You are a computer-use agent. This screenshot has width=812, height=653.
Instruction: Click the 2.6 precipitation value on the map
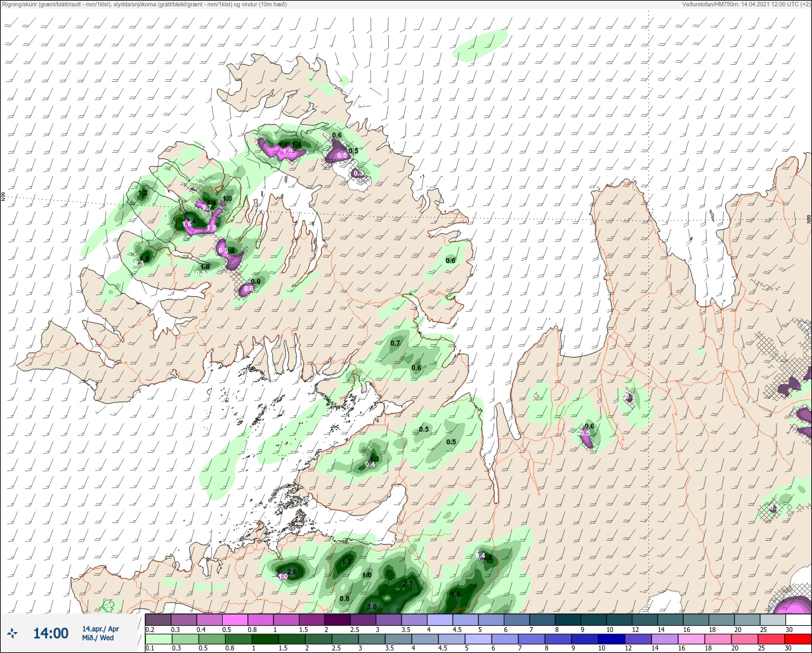tap(292, 572)
